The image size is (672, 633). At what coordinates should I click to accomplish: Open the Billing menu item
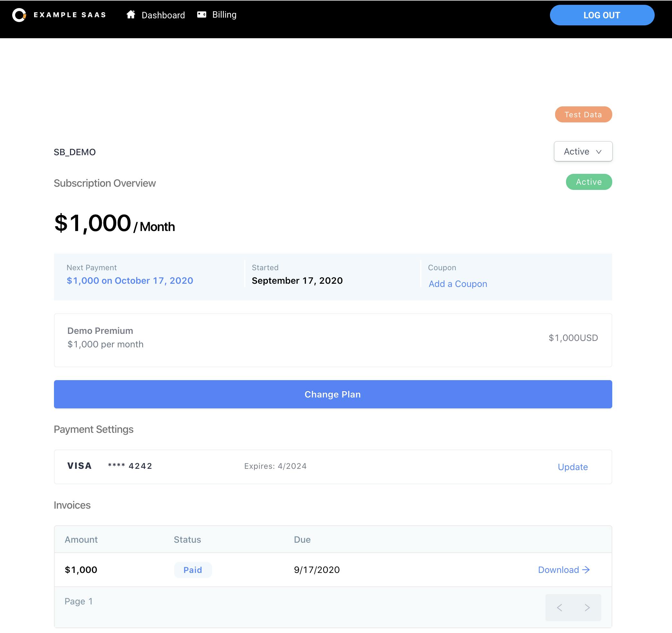point(224,14)
